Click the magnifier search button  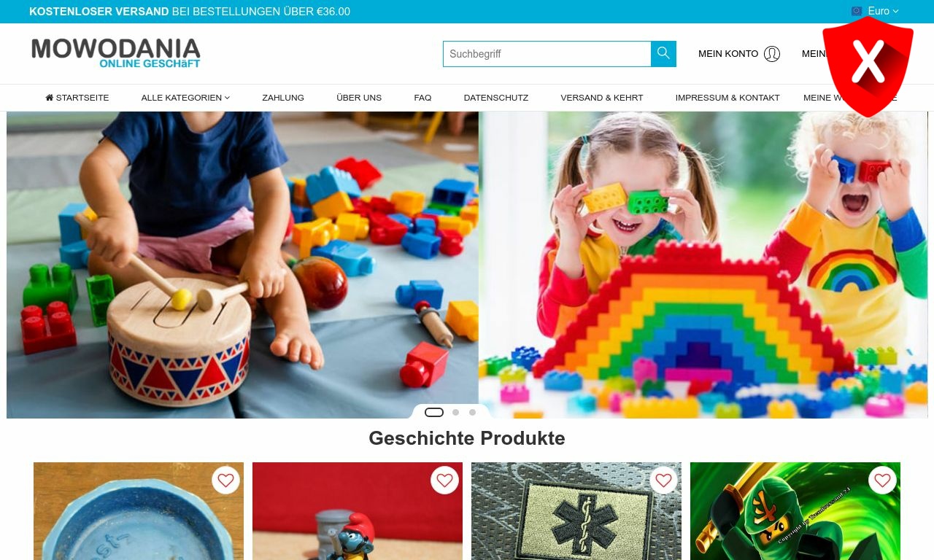pyautogui.click(x=663, y=54)
